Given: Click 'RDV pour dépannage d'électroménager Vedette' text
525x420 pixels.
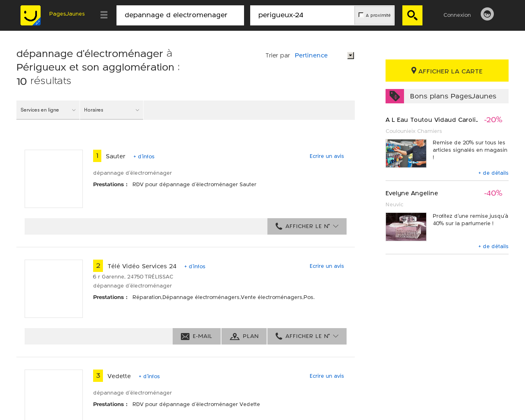Looking at the screenshot, I should pyautogui.click(x=196, y=404).
